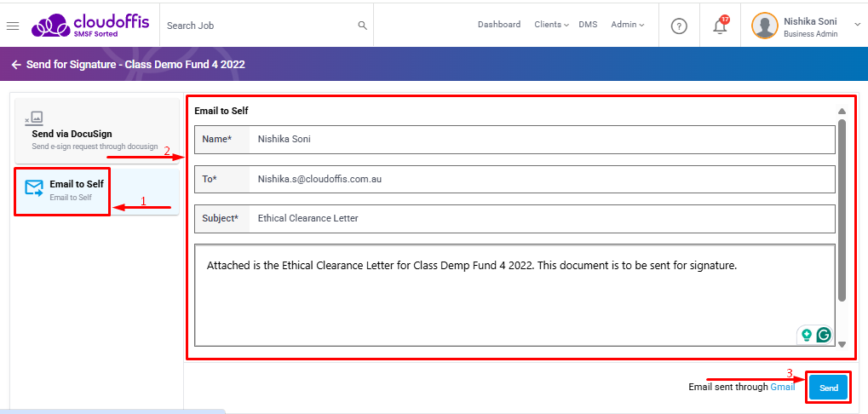Click the back arrow beside Send for Signature
Screen dimensions: 868x414
pyautogui.click(x=16, y=65)
